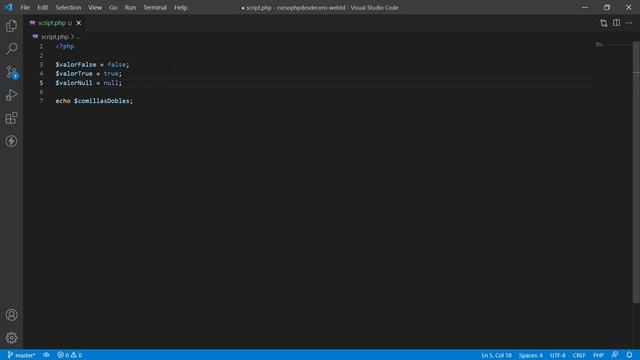Open editor More Actions ellipsis
The height and width of the screenshot is (360, 640).
[629, 23]
